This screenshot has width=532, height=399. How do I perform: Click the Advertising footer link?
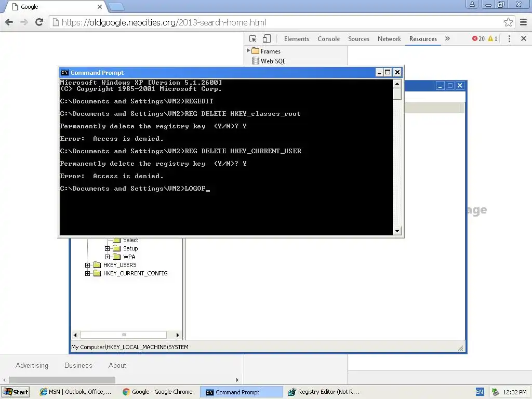(32, 365)
